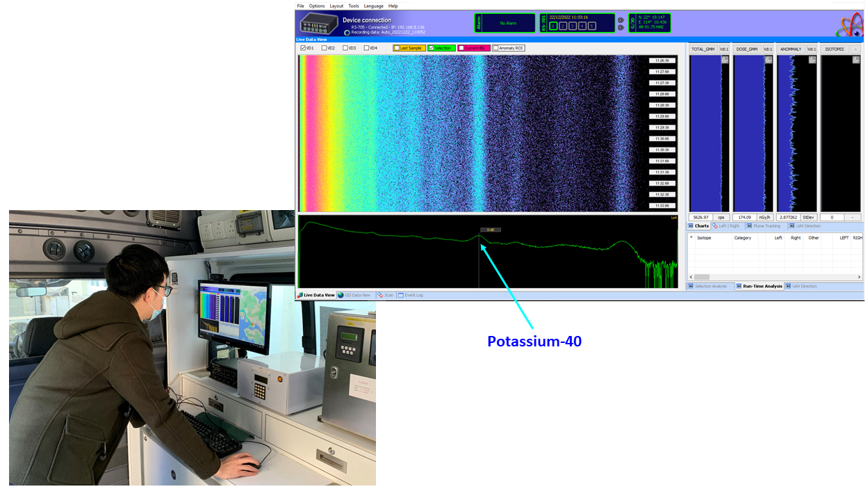Disable the VD1 detector checkbox

click(x=302, y=48)
